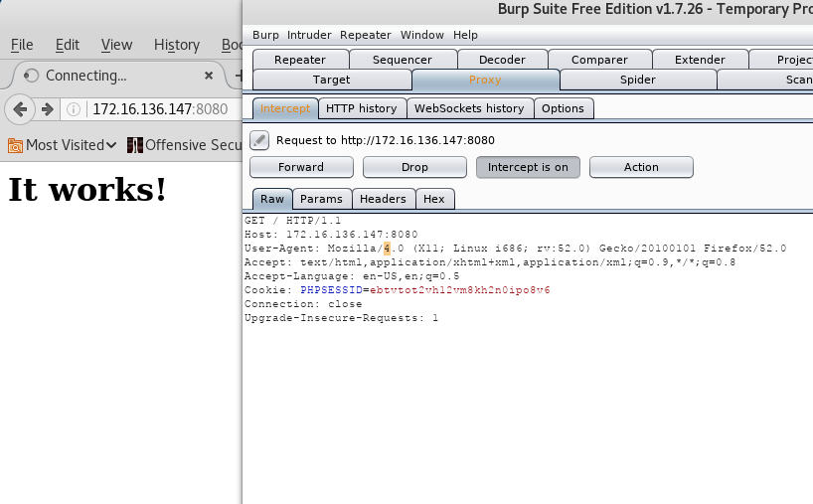
Task: Forward the intercepted request
Action: (x=301, y=167)
